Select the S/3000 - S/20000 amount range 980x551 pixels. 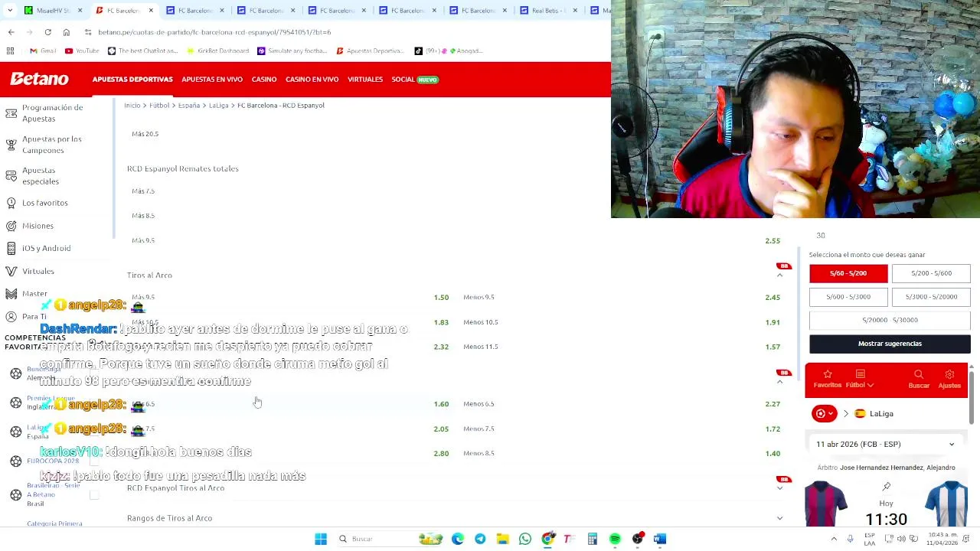tap(931, 297)
